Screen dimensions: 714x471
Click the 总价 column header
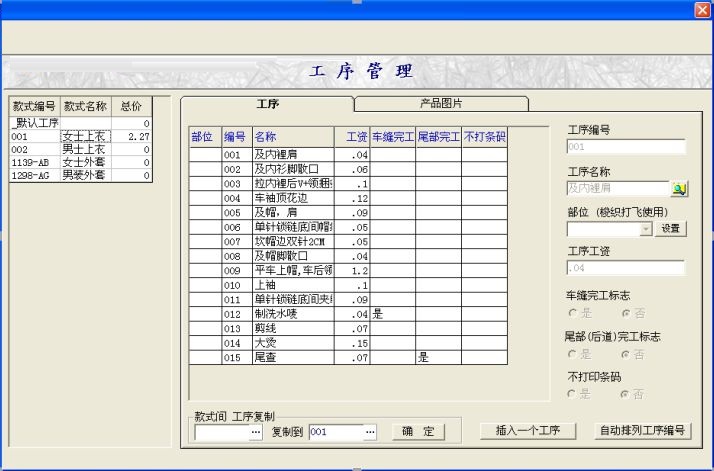[x=132, y=107]
